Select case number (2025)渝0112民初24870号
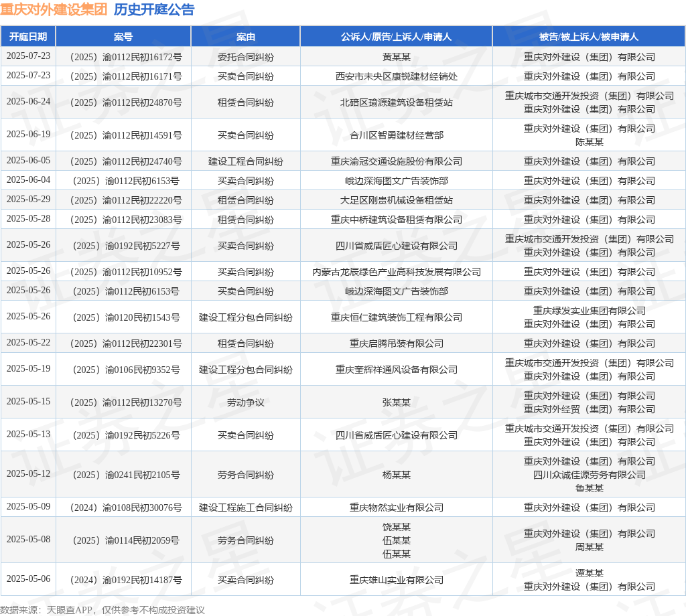 pyautogui.click(x=126, y=102)
